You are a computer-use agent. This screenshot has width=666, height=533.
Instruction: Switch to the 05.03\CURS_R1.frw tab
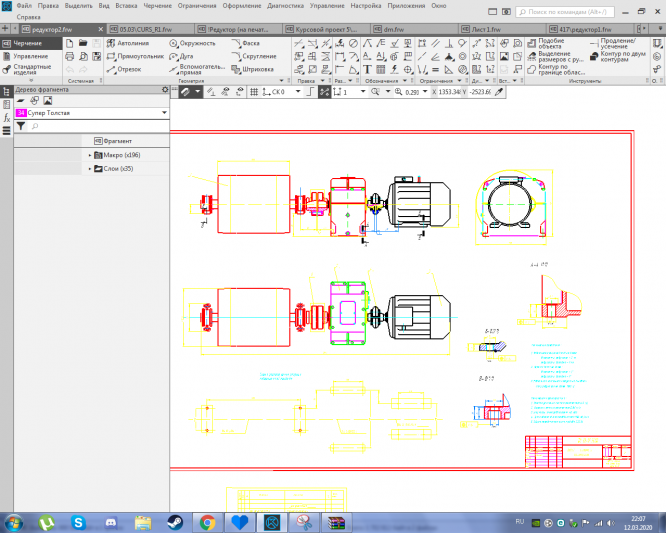coord(143,30)
